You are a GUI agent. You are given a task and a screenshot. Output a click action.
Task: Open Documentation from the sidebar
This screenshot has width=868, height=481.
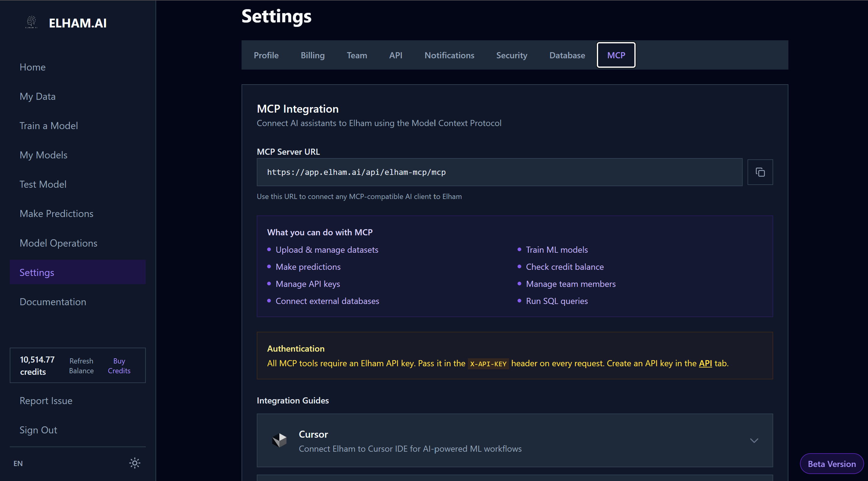[x=78, y=302]
